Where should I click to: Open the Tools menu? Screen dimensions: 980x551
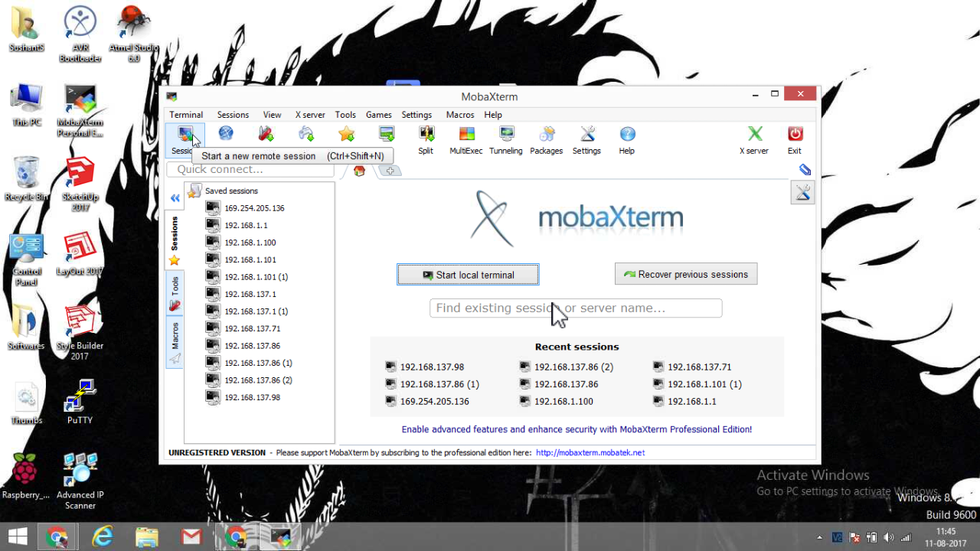tap(345, 115)
